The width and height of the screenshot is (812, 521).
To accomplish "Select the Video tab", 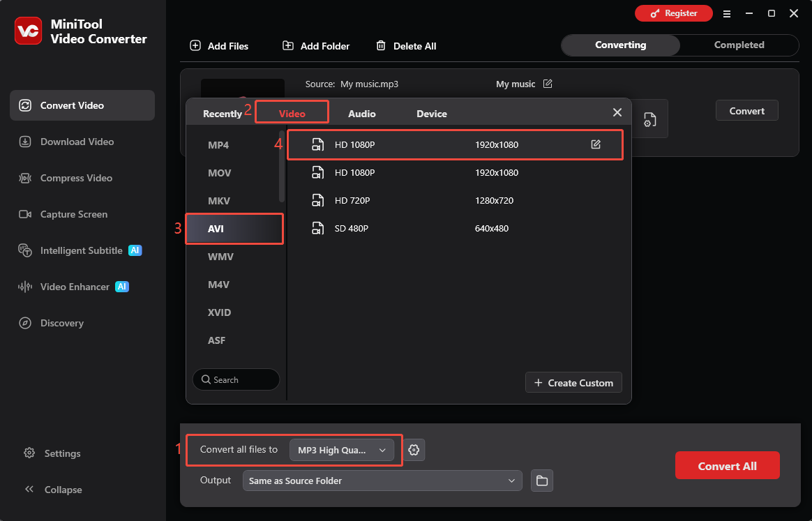I will point(292,114).
